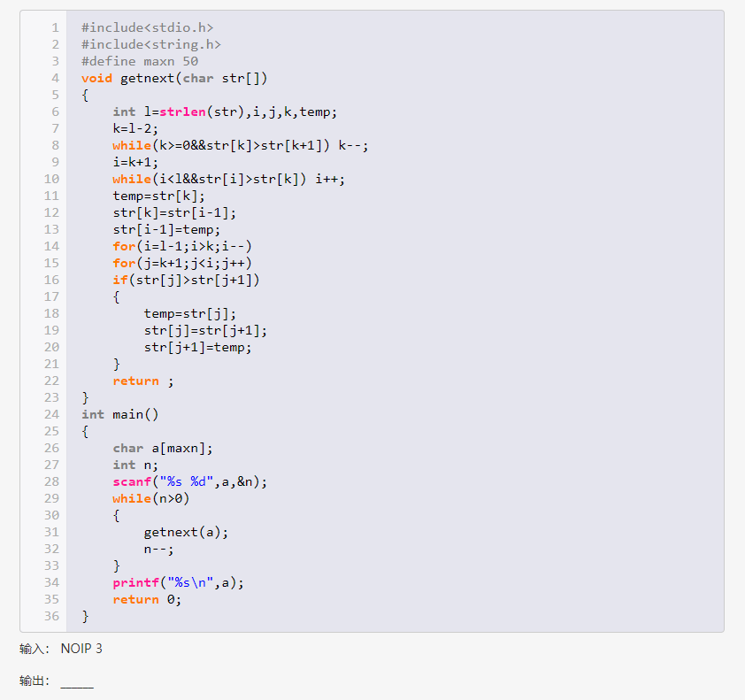Click the 'int n;' declaration
Viewport: 745px width, 700px height.
coord(135,465)
